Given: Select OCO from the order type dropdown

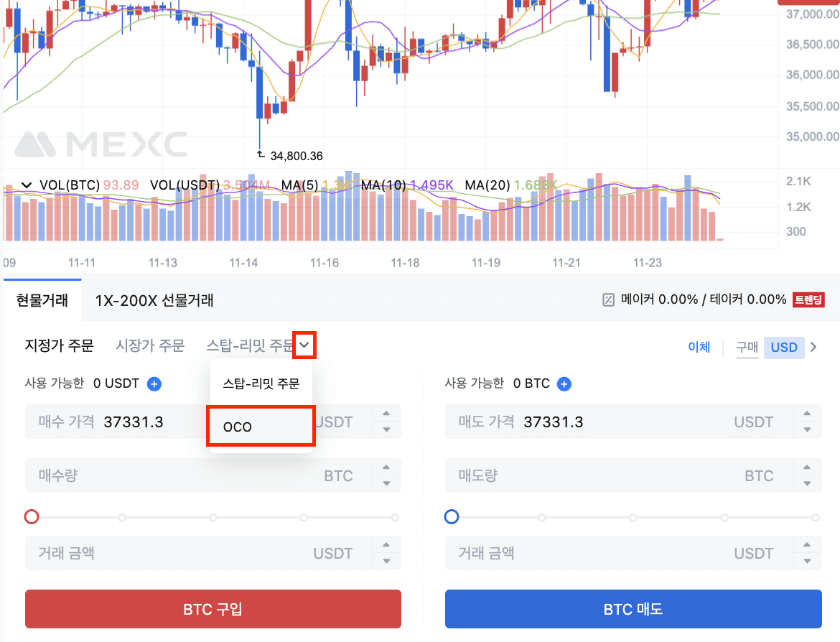Looking at the screenshot, I should [260, 427].
